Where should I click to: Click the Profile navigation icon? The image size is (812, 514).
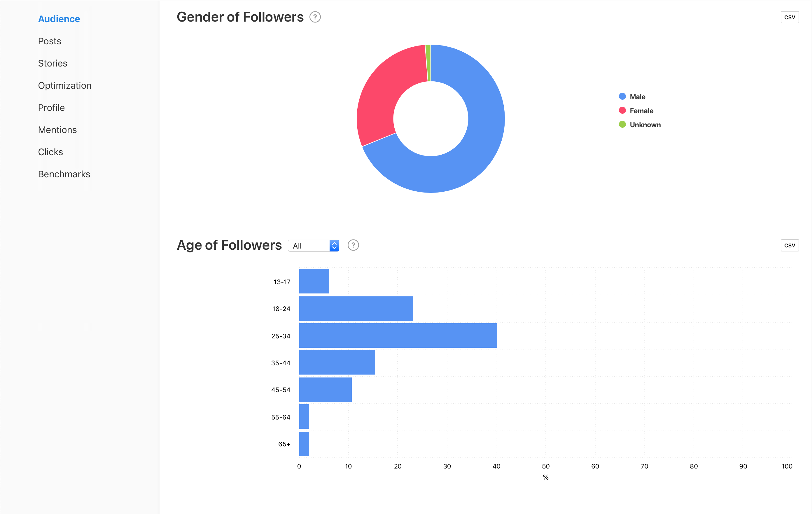coord(51,108)
